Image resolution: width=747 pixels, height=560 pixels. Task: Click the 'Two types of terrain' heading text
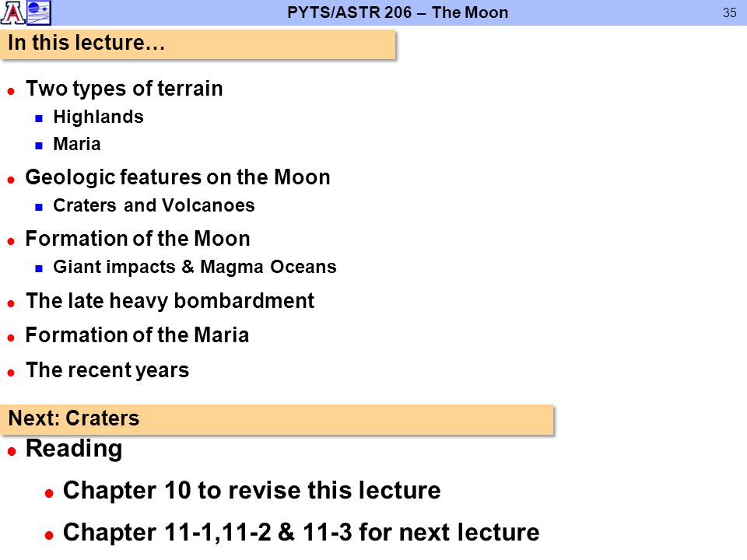point(124,89)
